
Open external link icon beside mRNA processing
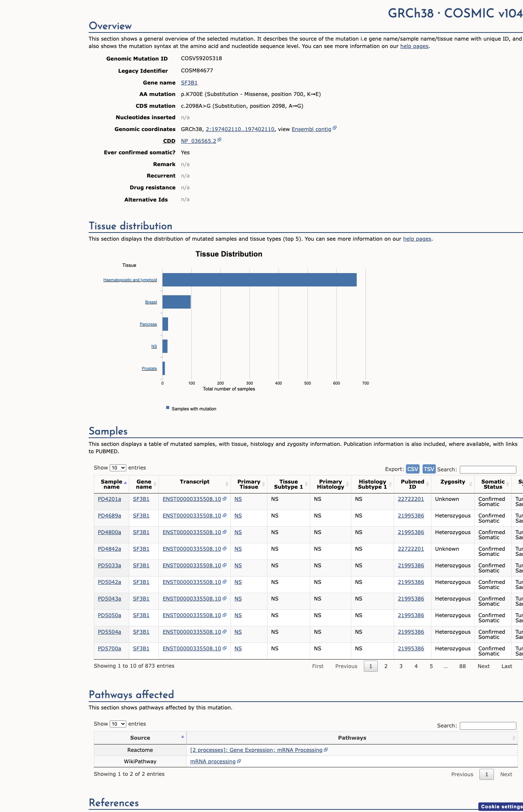click(x=239, y=761)
